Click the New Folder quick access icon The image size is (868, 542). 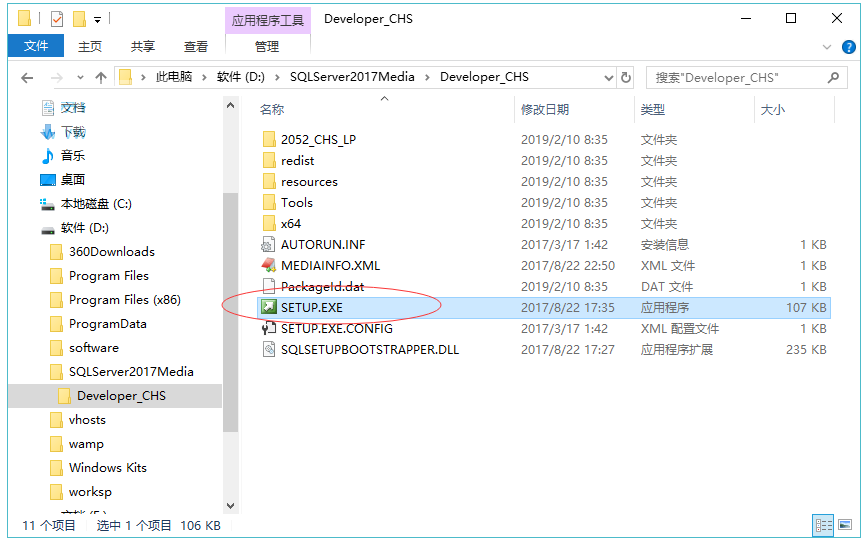pos(79,19)
